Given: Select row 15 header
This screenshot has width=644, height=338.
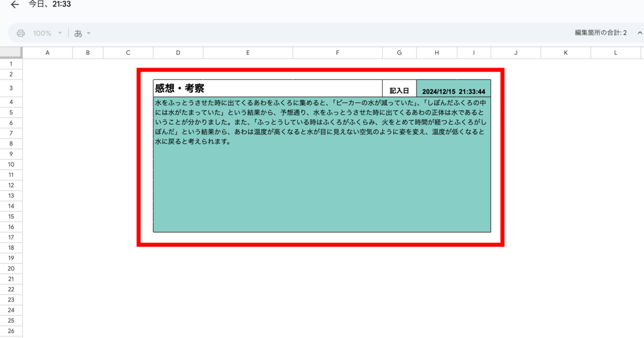Looking at the screenshot, I should pyautogui.click(x=11, y=216).
